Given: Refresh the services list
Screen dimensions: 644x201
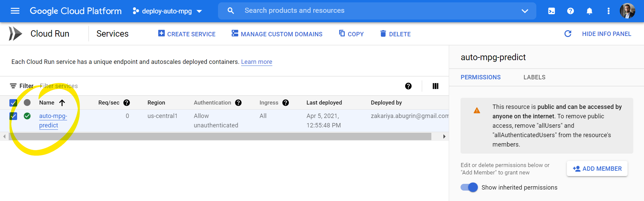Looking at the screenshot, I should tap(568, 34).
